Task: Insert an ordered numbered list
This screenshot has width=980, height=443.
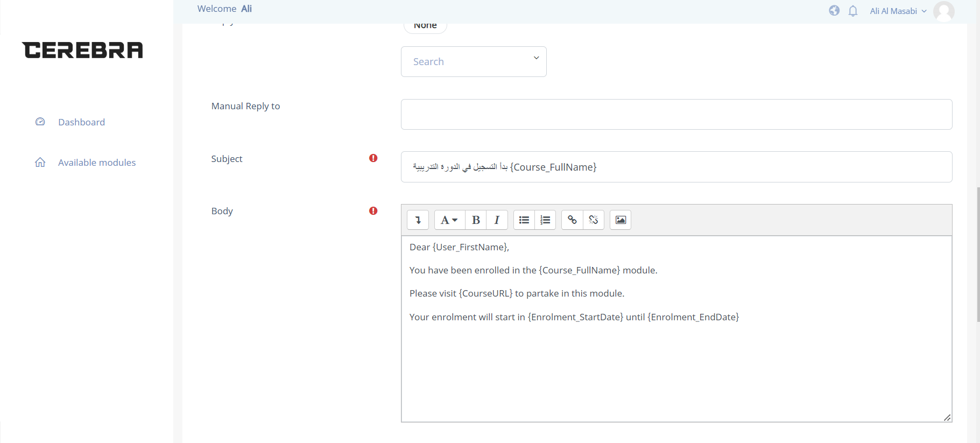Action: click(545, 220)
